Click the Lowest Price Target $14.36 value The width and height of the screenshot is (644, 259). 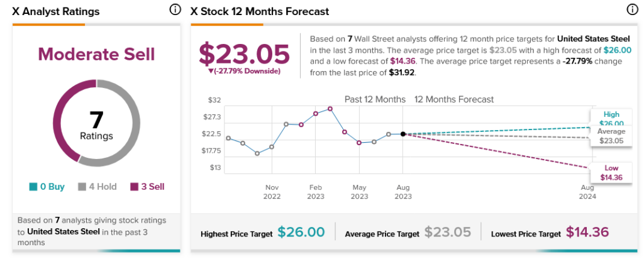(587, 233)
